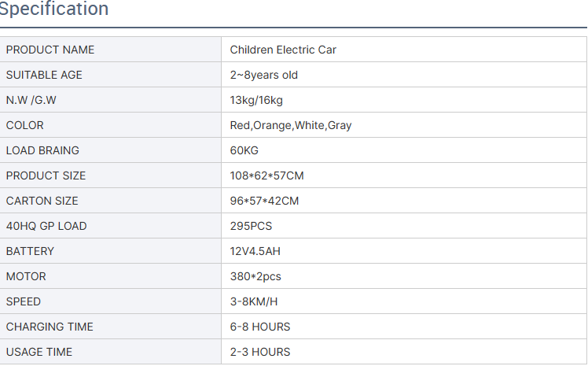Select the BATTERY label cell

(x=30, y=251)
